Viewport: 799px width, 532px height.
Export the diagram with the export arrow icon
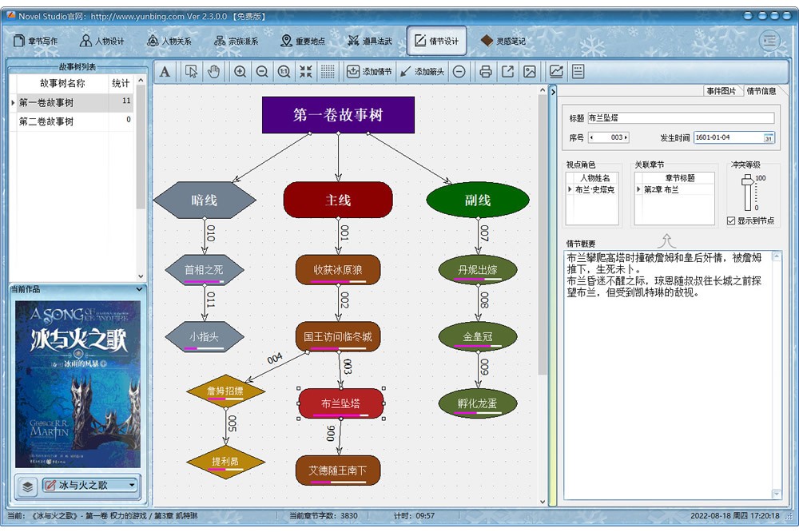(507, 72)
